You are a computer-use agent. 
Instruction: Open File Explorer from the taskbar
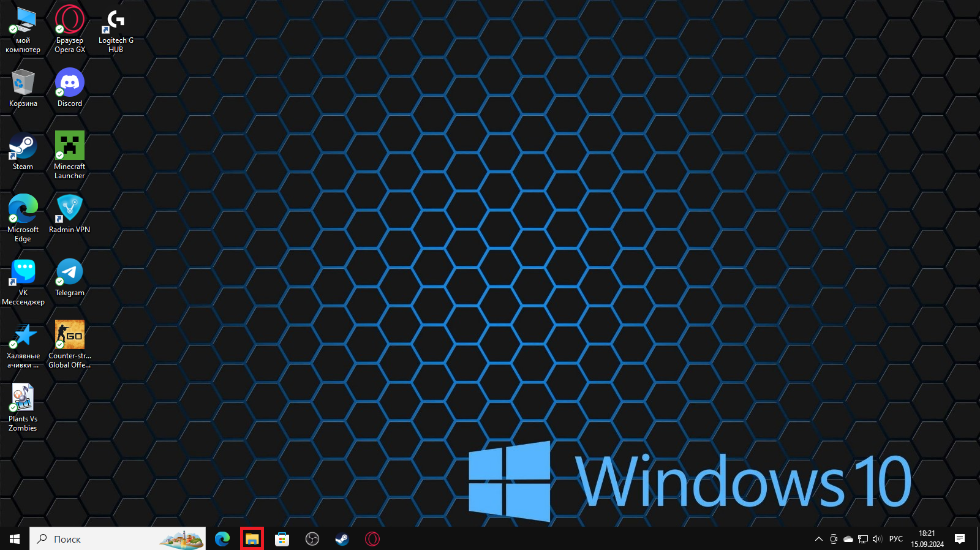[x=252, y=539]
